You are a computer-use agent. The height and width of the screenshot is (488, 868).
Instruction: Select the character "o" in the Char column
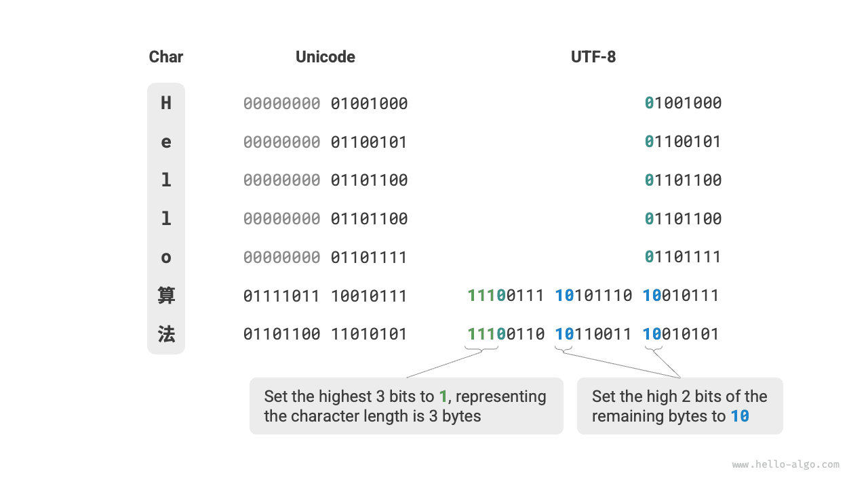pyautogui.click(x=166, y=257)
